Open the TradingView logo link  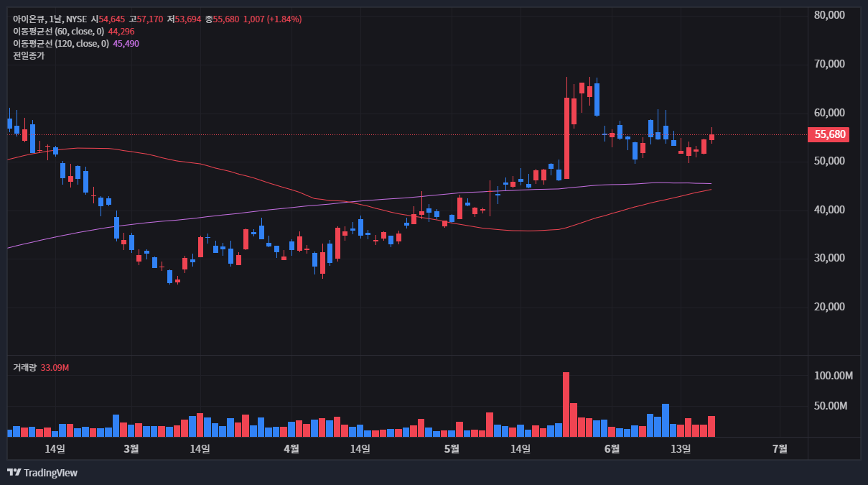(42, 472)
